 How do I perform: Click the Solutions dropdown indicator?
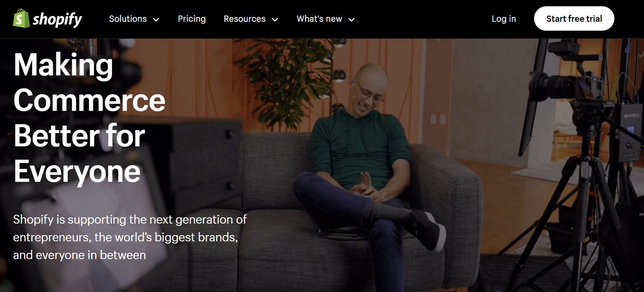(157, 20)
